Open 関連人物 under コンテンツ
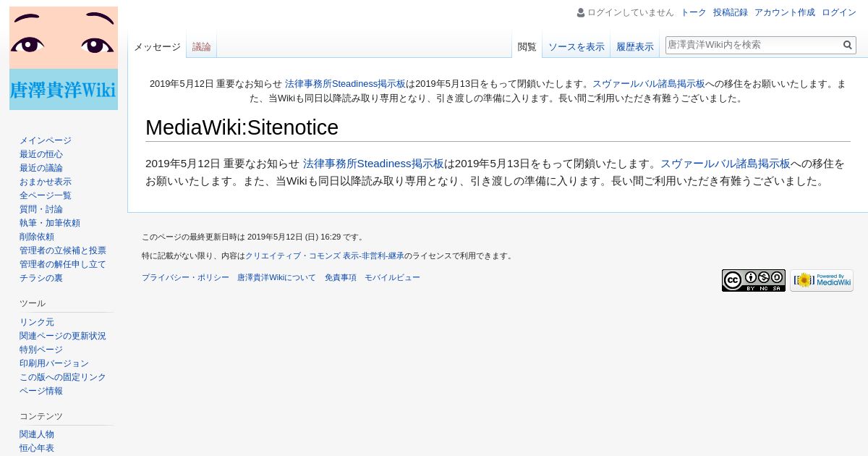 [x=37, y=434]
